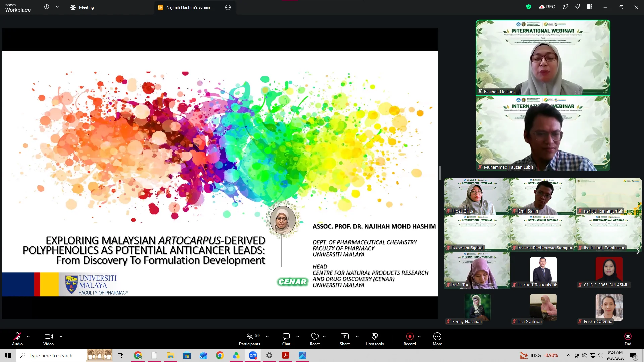Expand the Share options arrow
Viewport: 644px width, 362px height.
[357, 336]
